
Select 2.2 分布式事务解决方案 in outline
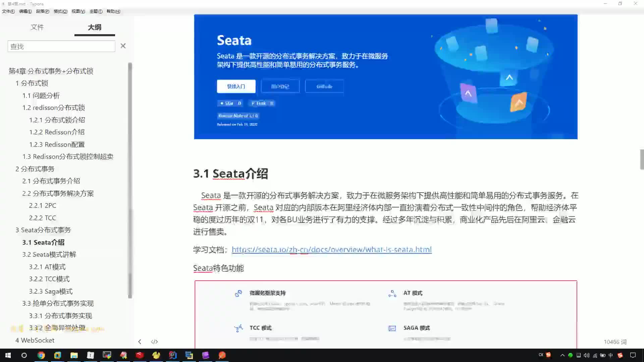(x=58, y=193)
